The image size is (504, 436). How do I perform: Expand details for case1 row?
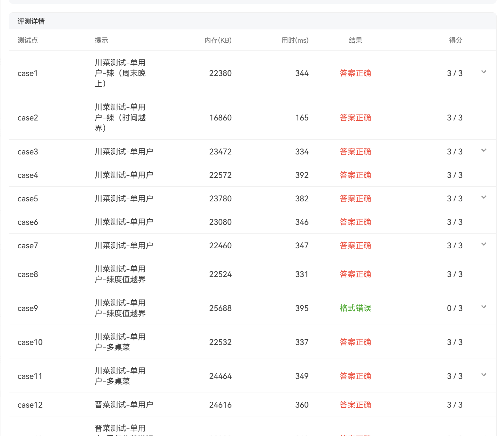[484, 72]
